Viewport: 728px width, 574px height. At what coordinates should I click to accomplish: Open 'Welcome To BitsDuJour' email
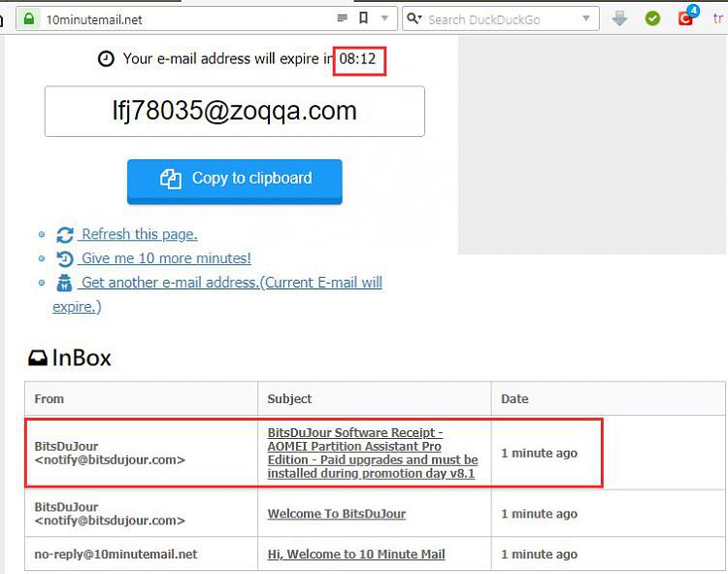(x=337, y=514)
